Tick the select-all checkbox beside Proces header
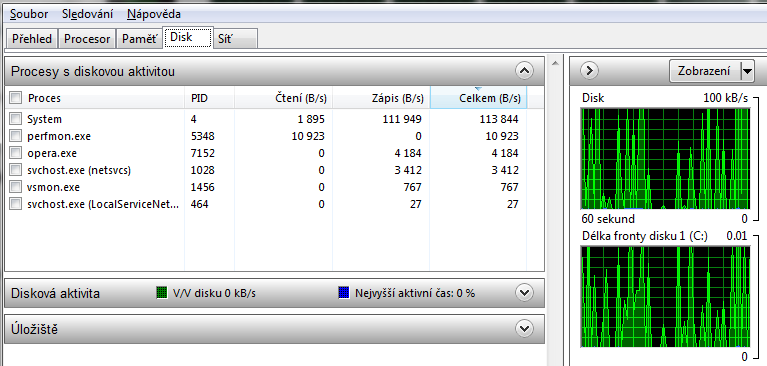Screen dimensions: 767x366 point(16,98)
